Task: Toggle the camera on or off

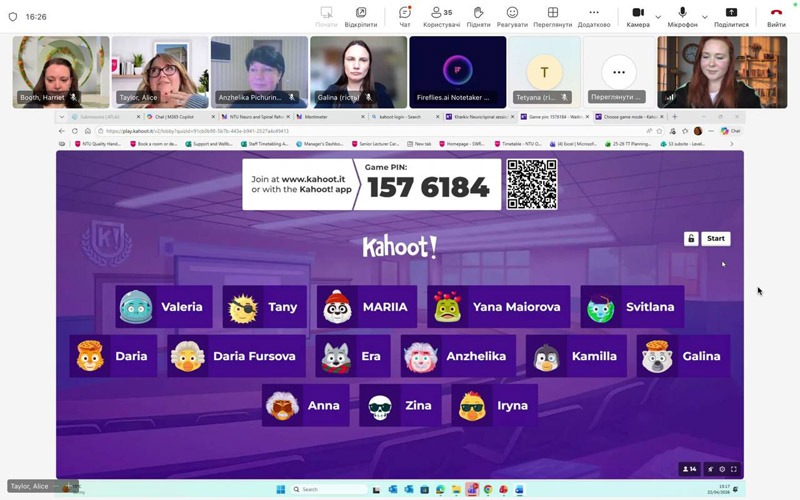Action: pyautogui.click(x=637, y=16)
